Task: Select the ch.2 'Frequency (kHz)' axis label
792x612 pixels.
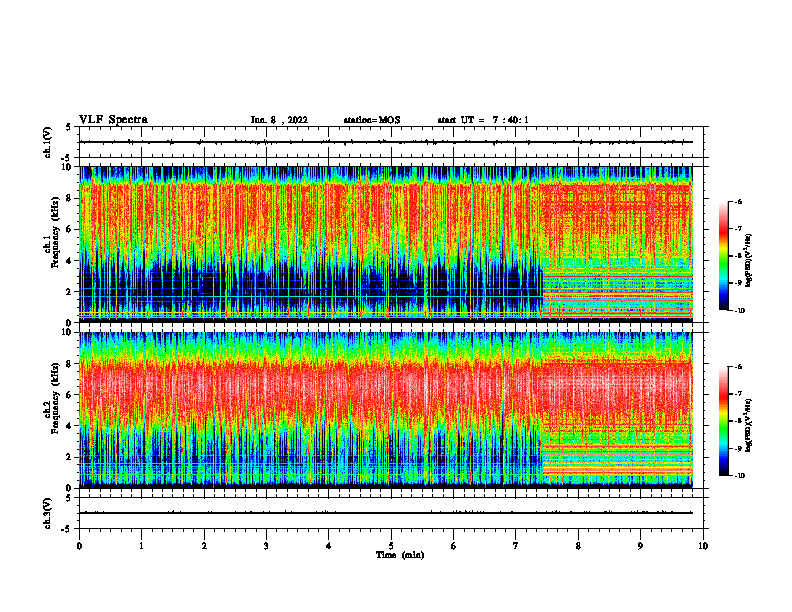Action: click(56, 399)
